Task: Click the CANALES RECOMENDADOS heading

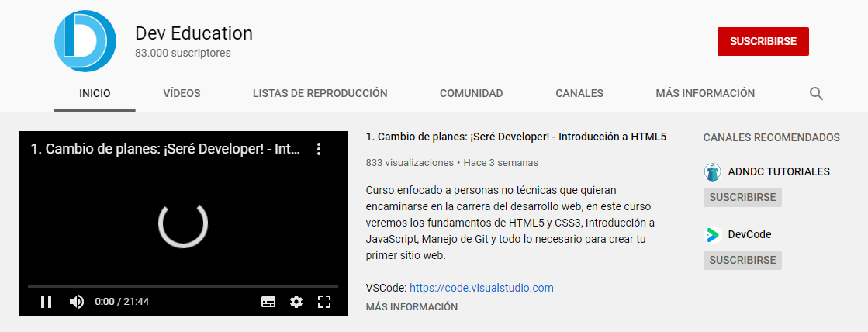Action: [771, 137]
